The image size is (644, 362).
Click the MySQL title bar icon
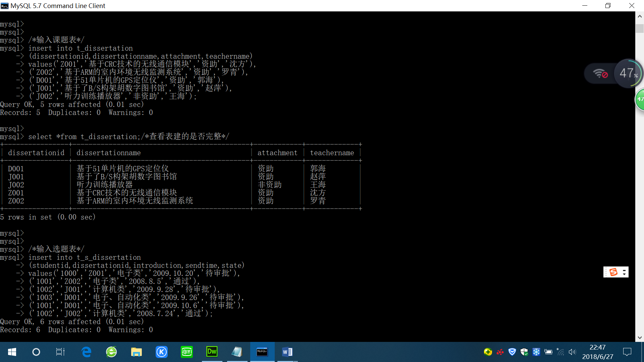coord(5,6)
